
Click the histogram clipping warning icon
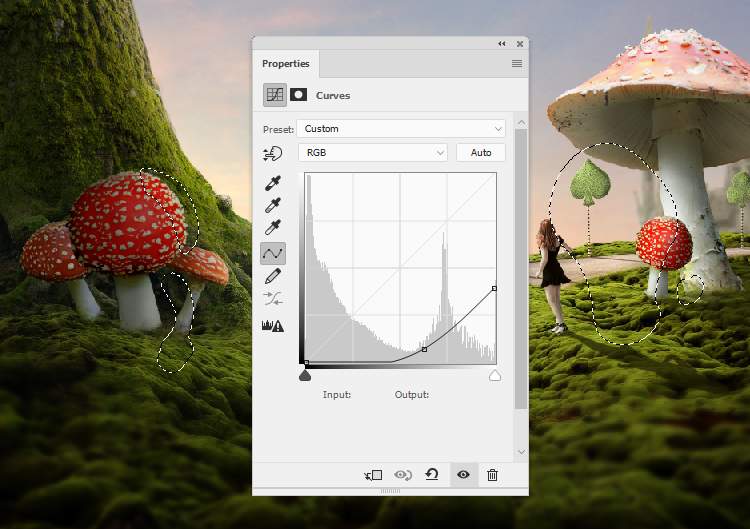(273, 325)
